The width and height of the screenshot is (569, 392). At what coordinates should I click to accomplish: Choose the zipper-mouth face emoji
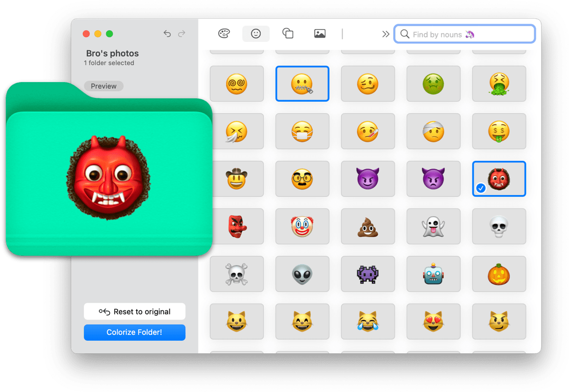point(302,84)
